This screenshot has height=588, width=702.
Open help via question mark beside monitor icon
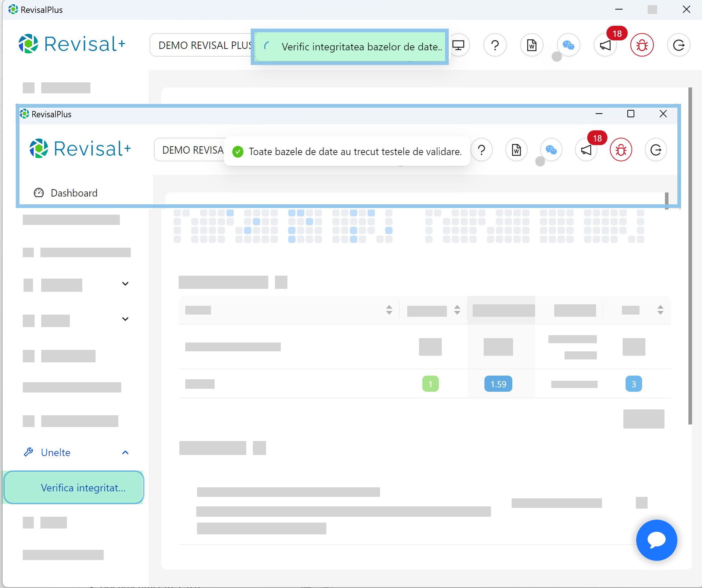tap(495, 45)
